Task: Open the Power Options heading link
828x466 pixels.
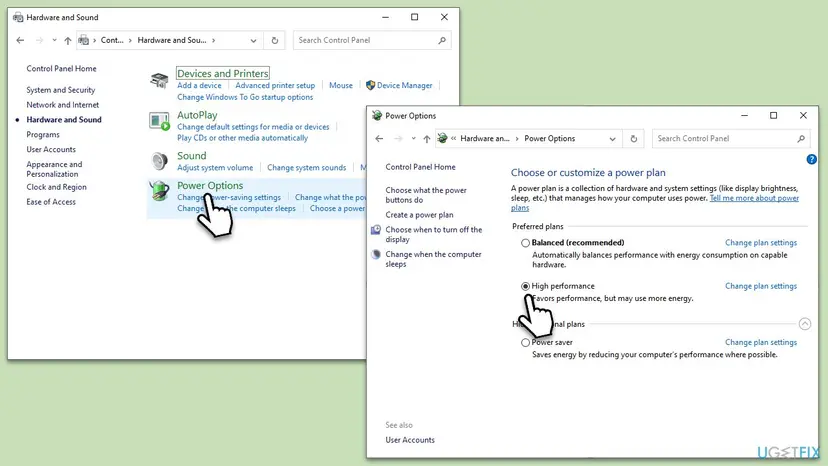Action: tap(210, 185)
